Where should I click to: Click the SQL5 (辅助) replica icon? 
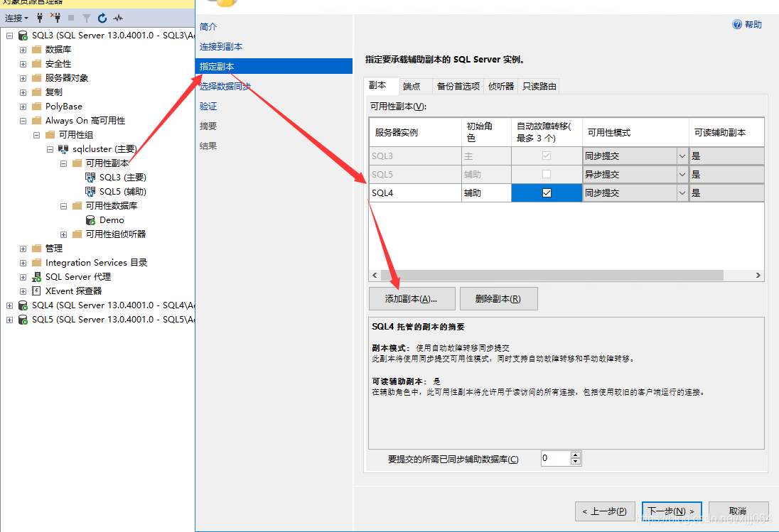pos(90,192)
